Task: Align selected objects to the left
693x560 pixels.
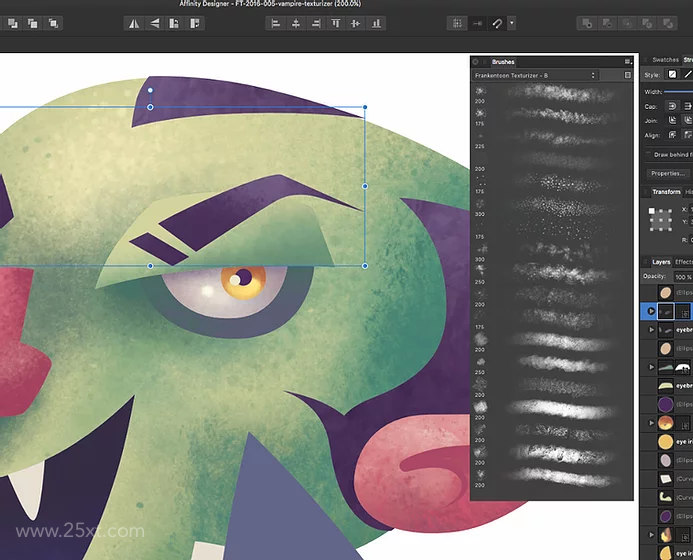Action: coord(276,23)
